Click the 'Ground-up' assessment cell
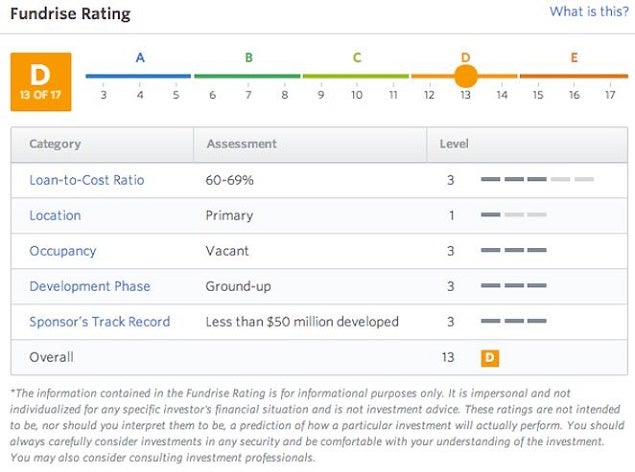 [x=238, y=287]
